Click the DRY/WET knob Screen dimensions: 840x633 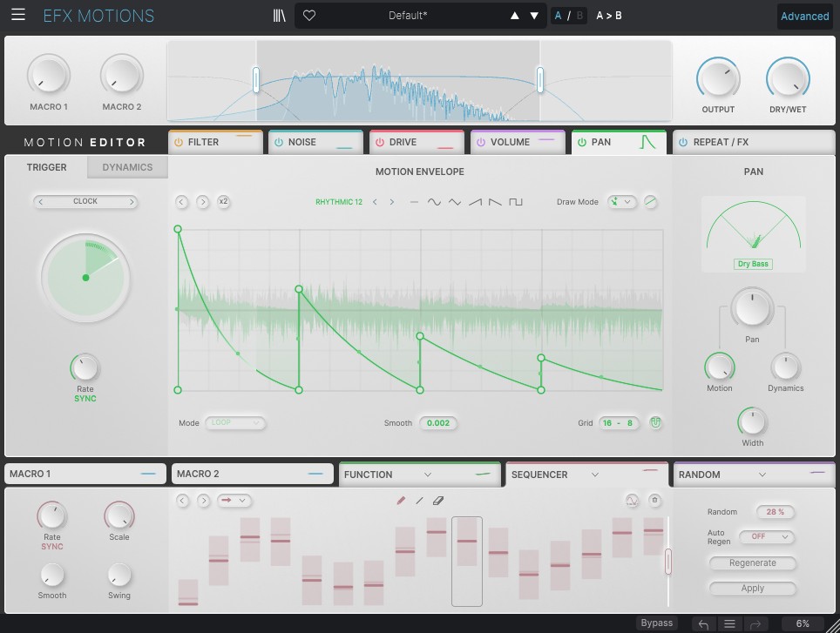788,78
